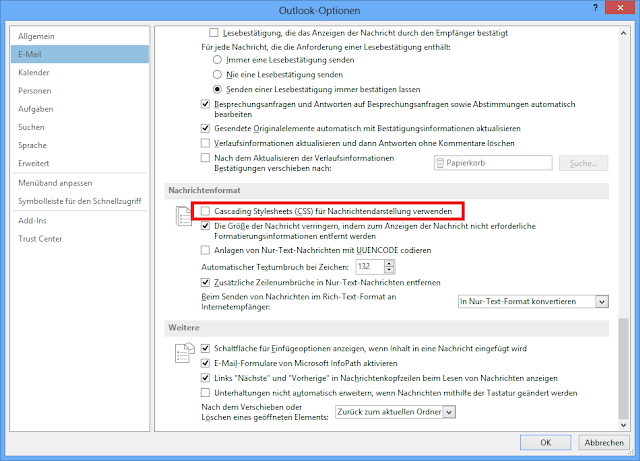
Task: Toggle Die Größe der Nachricht verringern
Action: 205,226
